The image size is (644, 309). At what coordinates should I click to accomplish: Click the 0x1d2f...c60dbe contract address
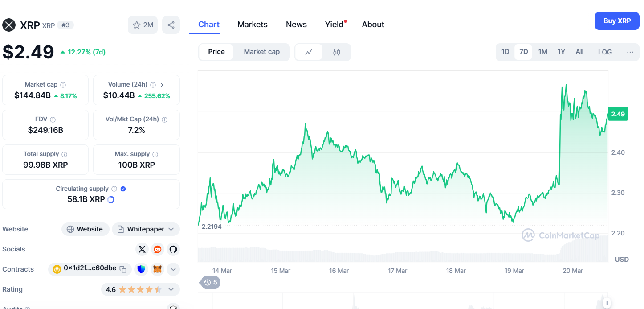(90, 268)
